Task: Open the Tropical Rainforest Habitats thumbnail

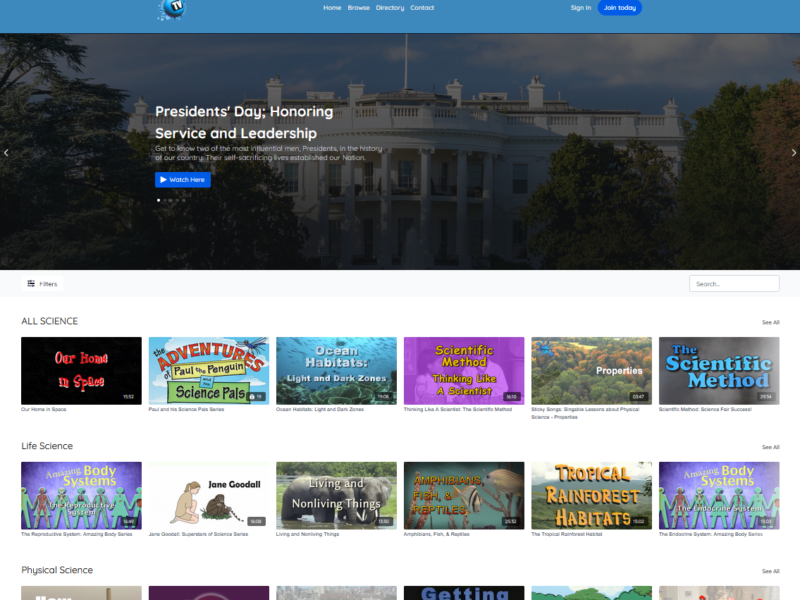Action: (x=591, y=495)
